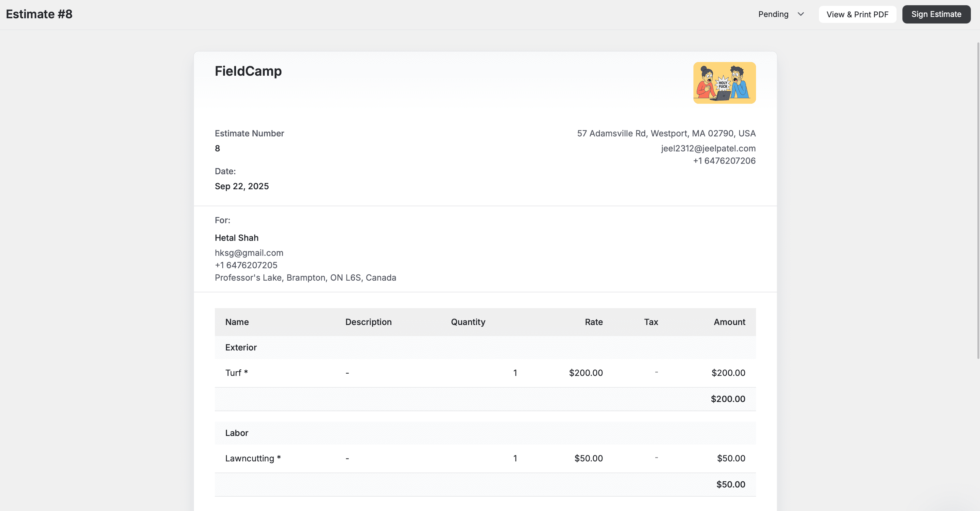Click the customer phone +1 6476207205
This screenshot has height=511, width=980.
(246, 265)
